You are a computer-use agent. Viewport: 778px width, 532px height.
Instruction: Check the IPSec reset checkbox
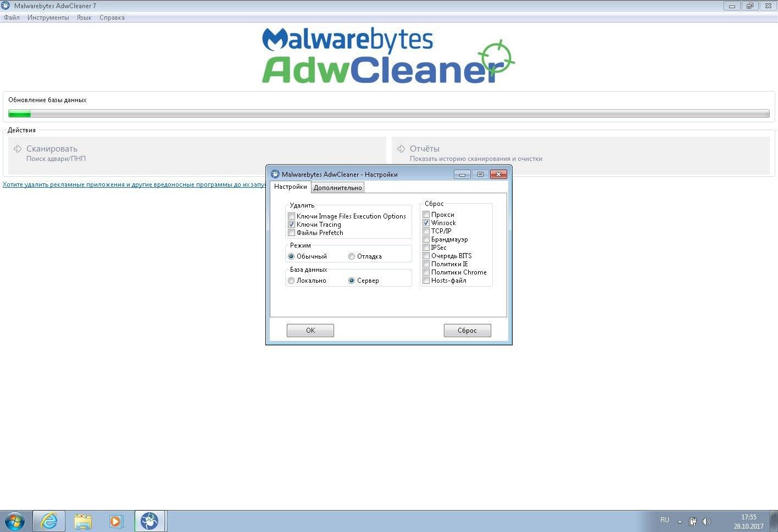click(x=426, y=248)
